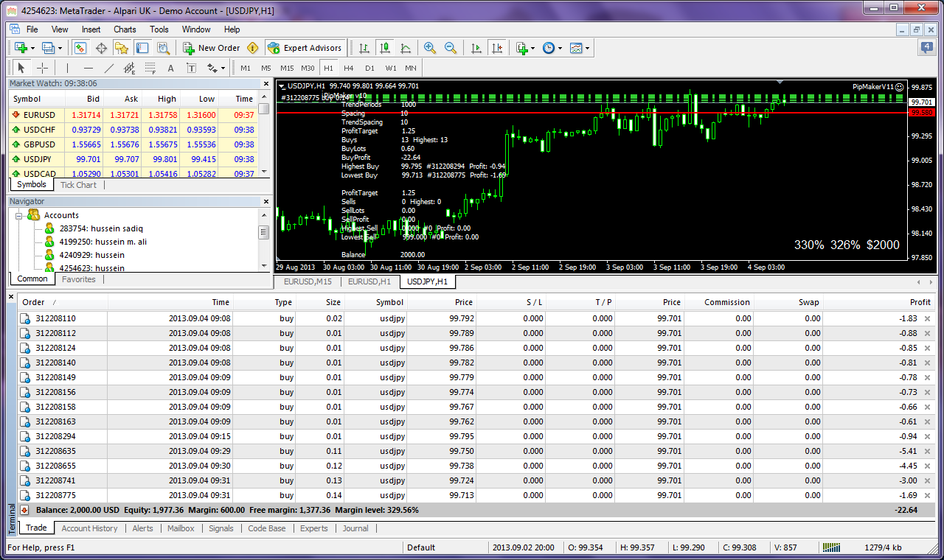Close the Market Watch panel
Screen dimensions: 944x560
point(266,83)
